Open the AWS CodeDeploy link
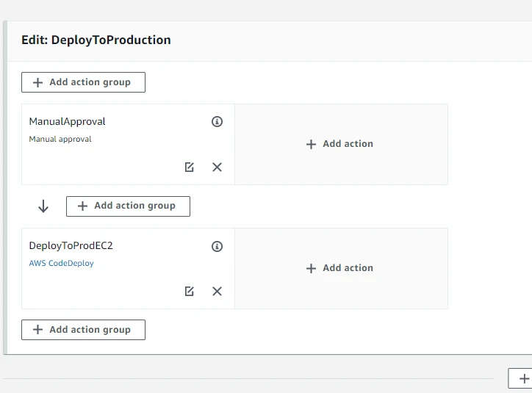Screen dimensions: 532x393 61,263
